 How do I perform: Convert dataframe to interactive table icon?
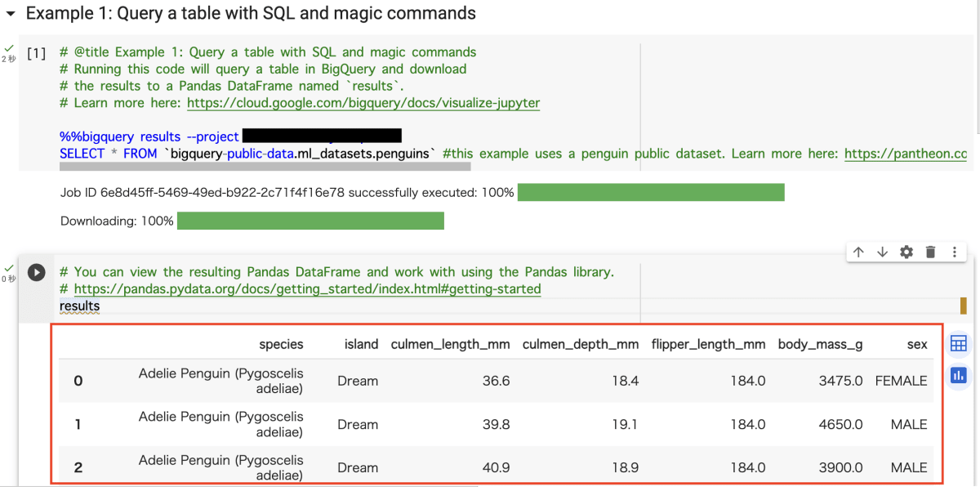(959, 344)
